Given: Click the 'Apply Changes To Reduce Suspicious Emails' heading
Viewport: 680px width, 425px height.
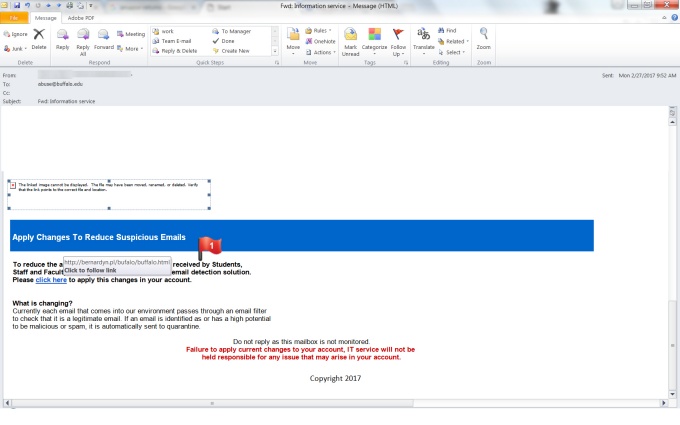Looking at the screenshot, I should [x=99, y=237].
